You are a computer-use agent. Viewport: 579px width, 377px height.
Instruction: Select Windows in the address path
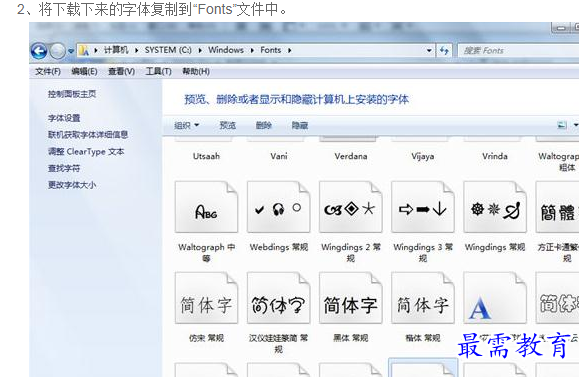click(x=226, y=50)
